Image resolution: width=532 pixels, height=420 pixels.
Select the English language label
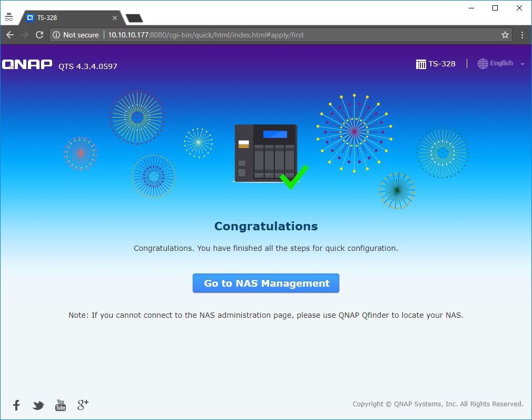click(x=501, y=63)
